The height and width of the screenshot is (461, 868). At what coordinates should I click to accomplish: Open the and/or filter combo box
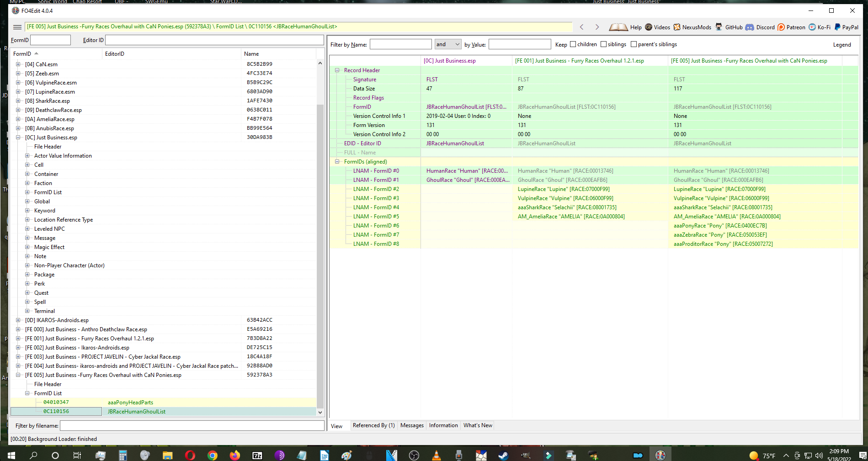(x=448, y=44)
